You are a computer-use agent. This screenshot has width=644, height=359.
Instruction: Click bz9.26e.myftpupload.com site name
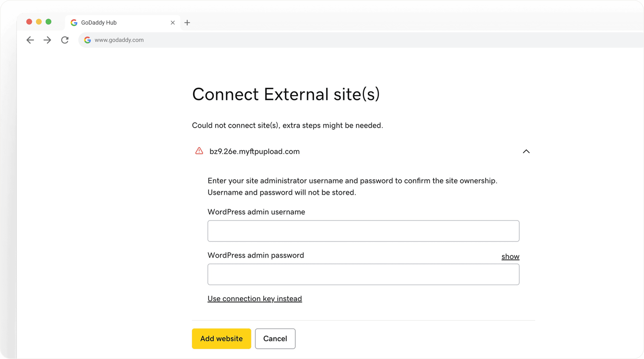point(255,151)
